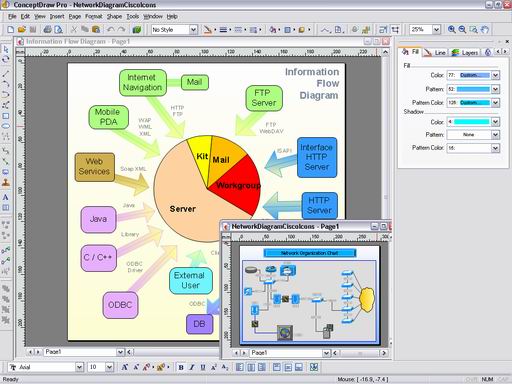The width and height of the screenshot is (512, 384).
Task: Open the green library icon
Action: (137, 30)
